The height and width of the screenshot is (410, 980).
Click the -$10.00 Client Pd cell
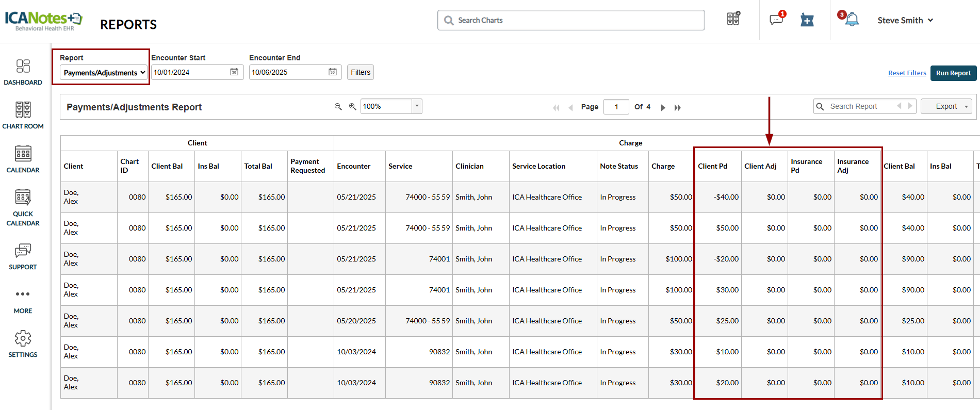[x=718, y=352]
